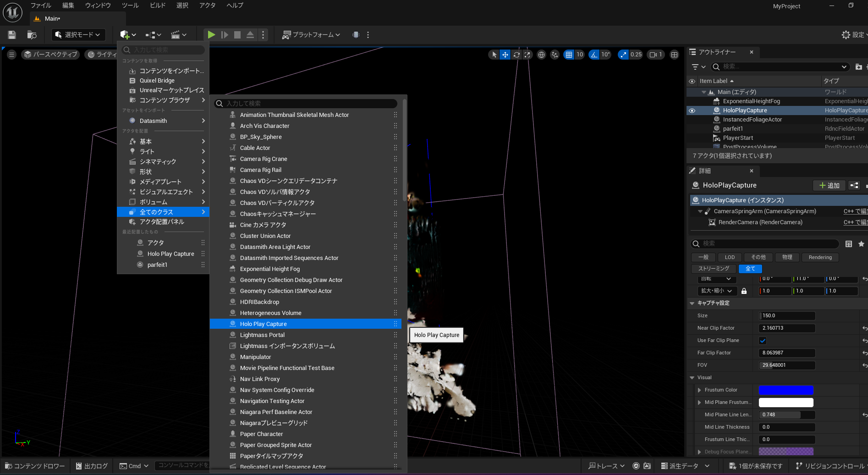
Task: Open the ビルド menu
Action: pos(158,6)
